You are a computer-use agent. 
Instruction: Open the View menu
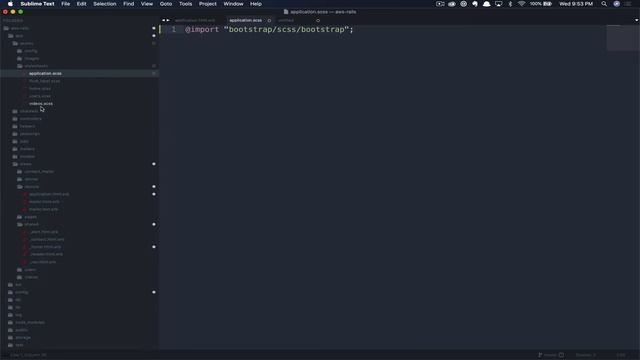(x=147, y=4)
